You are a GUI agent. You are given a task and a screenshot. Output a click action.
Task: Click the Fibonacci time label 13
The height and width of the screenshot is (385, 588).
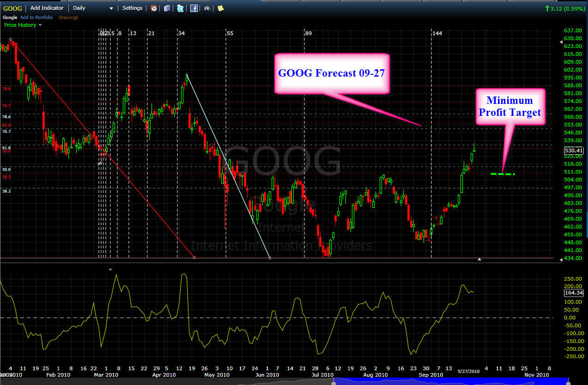[133, 33]
